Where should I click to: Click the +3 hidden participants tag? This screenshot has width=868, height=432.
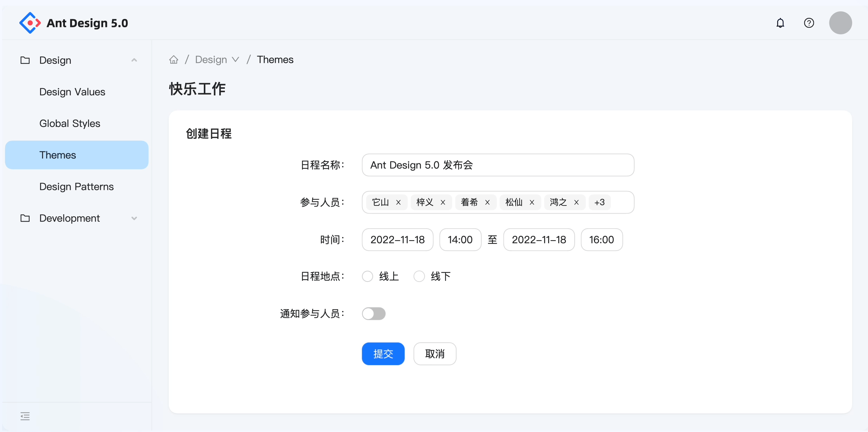point(599,202)
